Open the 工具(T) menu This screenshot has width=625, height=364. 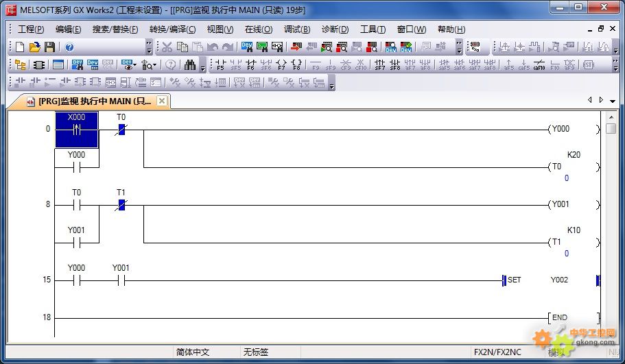373,29
